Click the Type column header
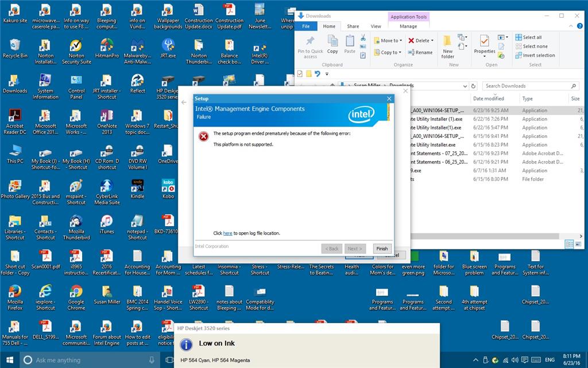588x368 pixels. pyautogui.click(x=528, y=99)
